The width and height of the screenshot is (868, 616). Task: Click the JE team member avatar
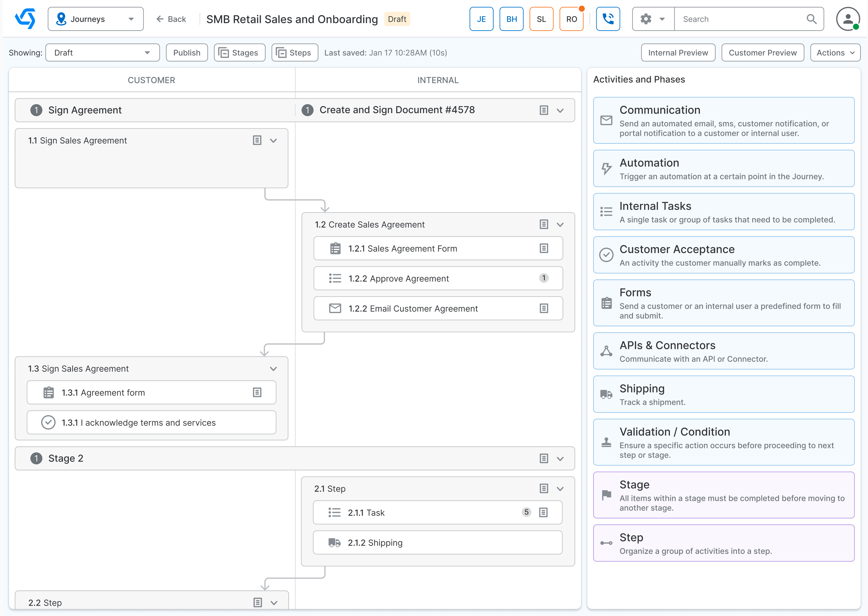tap(481, 18)
